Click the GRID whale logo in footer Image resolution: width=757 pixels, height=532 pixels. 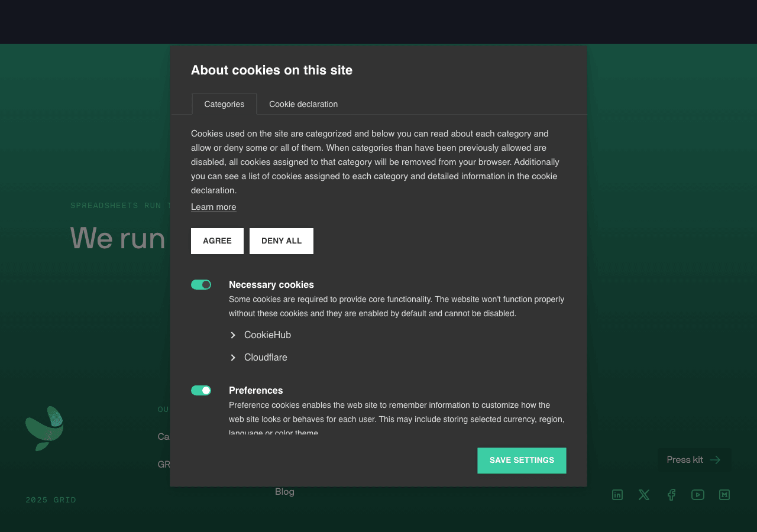(45, 429)
